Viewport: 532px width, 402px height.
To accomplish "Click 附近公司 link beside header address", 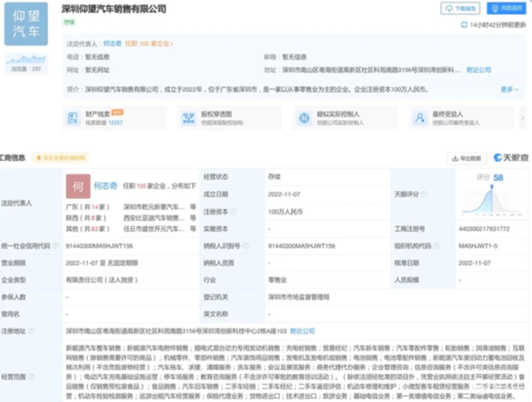I will point(479,70).
